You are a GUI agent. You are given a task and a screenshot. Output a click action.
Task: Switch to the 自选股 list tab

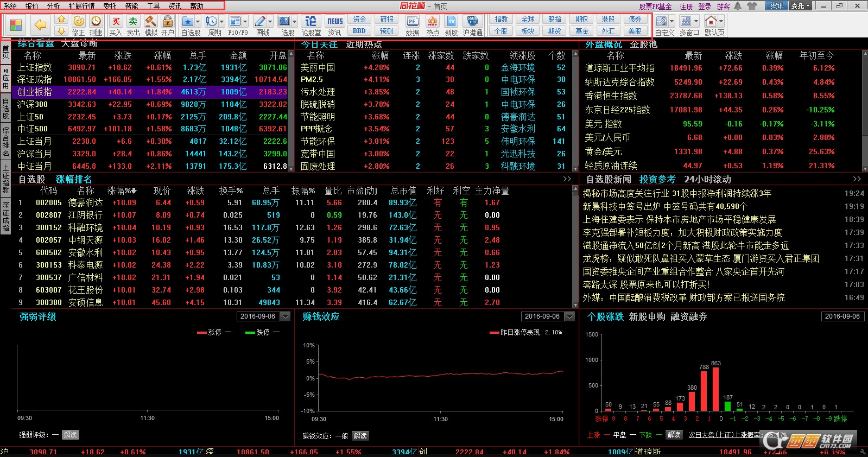point(32,179)
